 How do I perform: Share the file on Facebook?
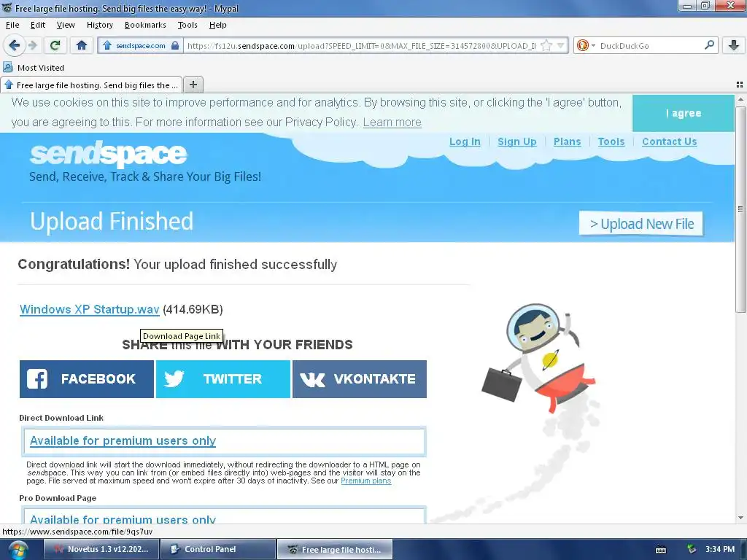(87, 379)
